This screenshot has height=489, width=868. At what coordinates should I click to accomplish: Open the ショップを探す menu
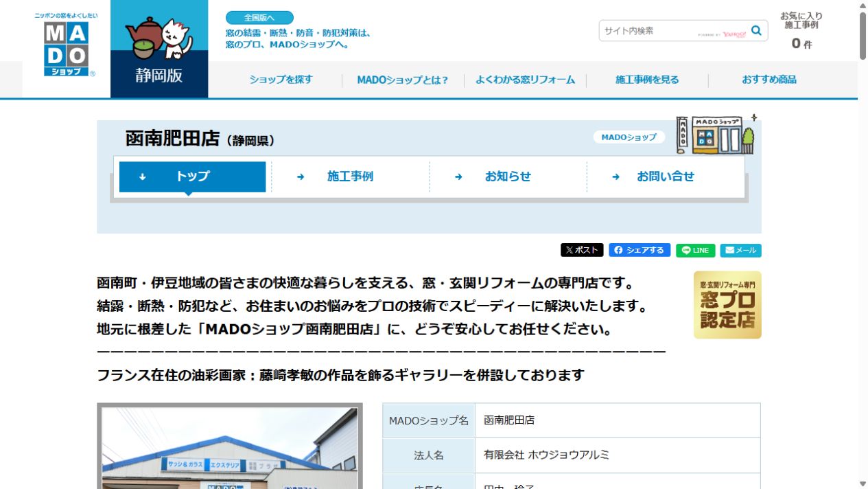(281, 80)
